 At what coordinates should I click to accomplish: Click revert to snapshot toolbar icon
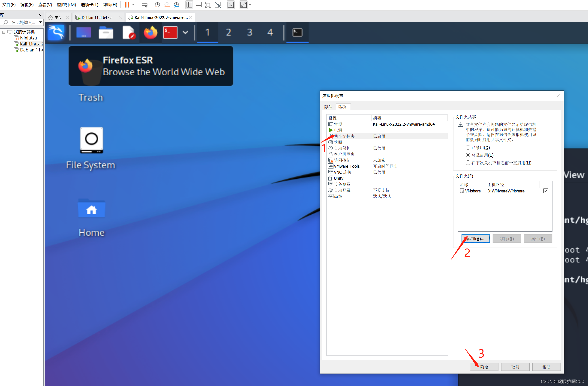click(167, 5)
